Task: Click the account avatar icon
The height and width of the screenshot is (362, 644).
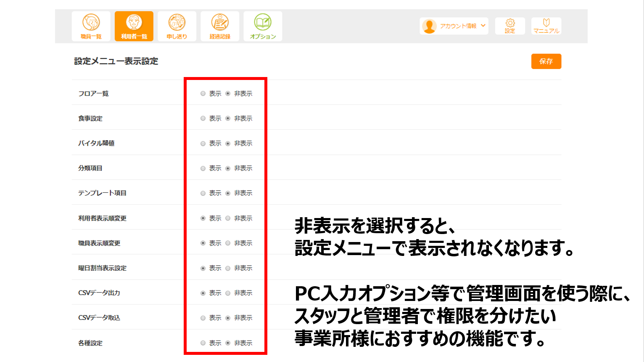Action: pos(429,26)
